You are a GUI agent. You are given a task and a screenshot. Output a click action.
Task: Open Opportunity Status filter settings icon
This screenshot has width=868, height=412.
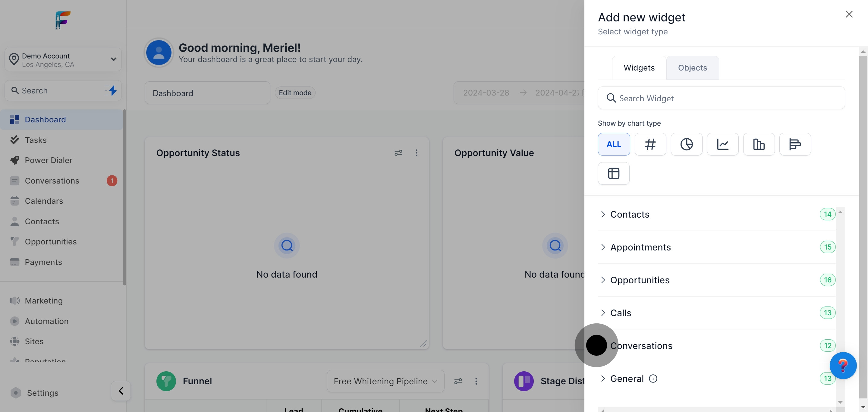pos(398,153)
